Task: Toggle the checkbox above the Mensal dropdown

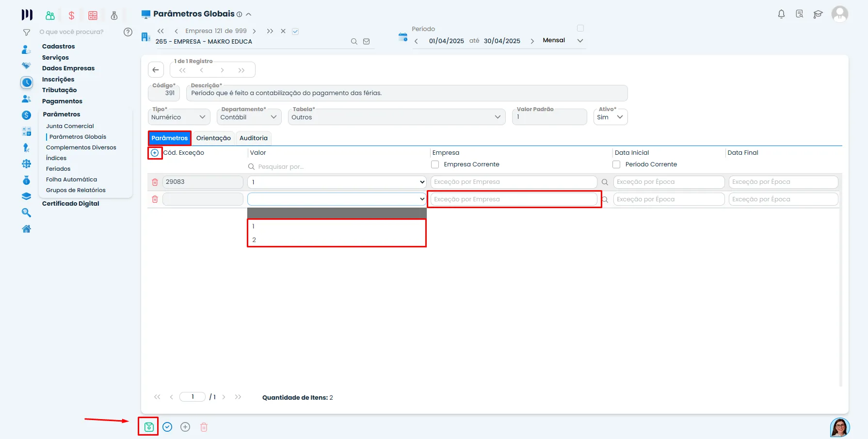Action: (x=580, y=28)
